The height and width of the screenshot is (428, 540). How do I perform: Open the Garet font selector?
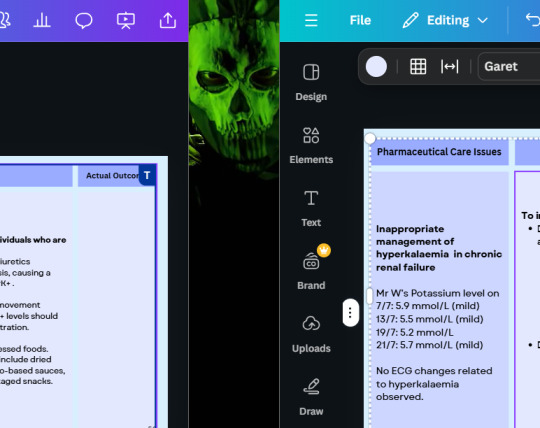(509, 66)
